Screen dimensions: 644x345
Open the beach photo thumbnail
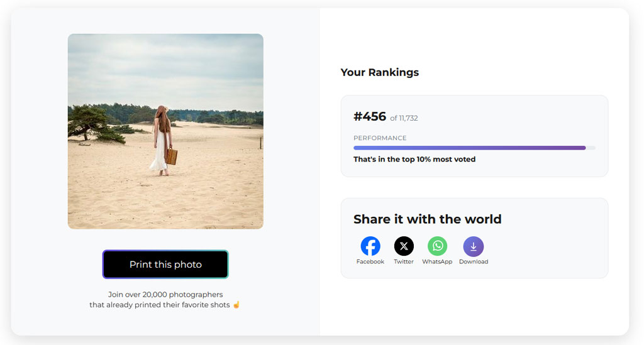pos(165,131)
